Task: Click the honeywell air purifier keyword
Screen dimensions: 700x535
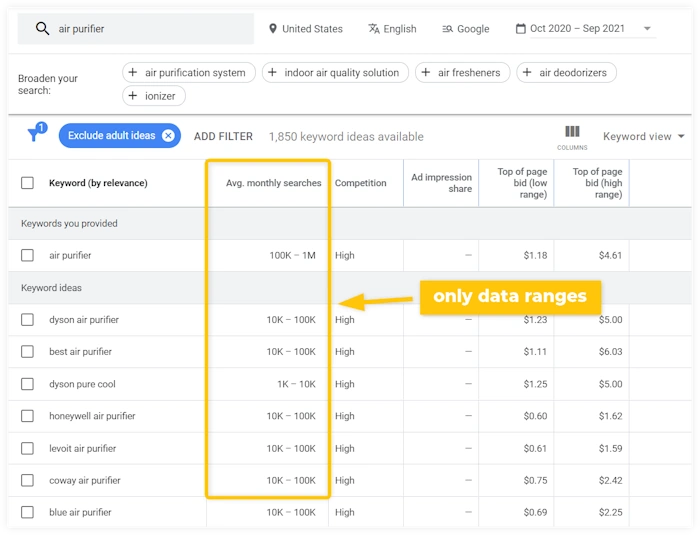Action: 92,416
